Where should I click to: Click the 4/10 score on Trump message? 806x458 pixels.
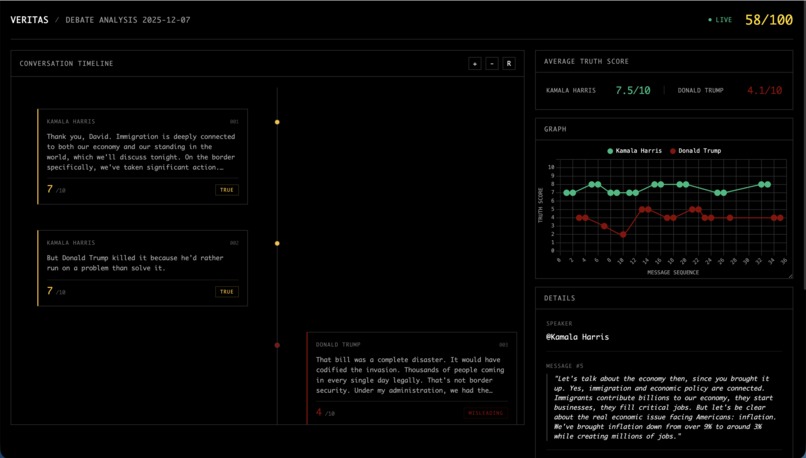click(325, 412)
